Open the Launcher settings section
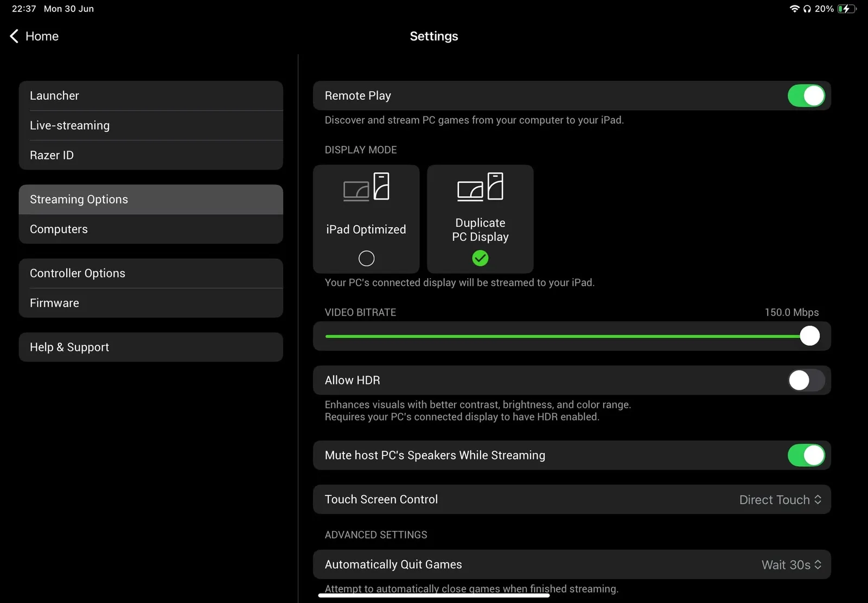The height and width of the screenshot is (603, 868). pyautogui.click(x=151, y=96)
